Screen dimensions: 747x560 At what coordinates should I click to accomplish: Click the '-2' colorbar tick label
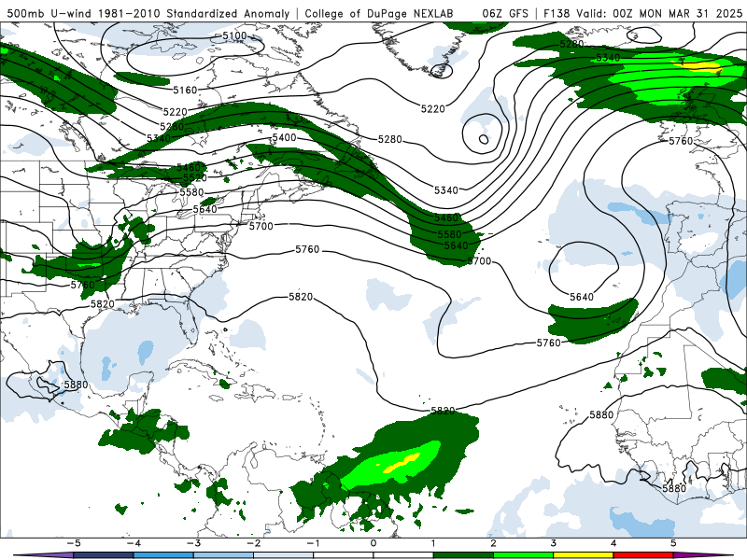(253, 543)
